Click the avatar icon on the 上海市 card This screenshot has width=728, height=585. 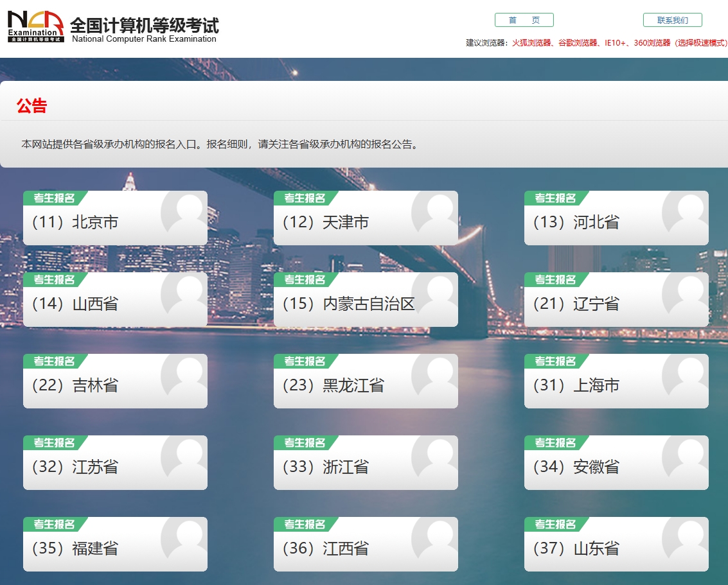[687, 375]
